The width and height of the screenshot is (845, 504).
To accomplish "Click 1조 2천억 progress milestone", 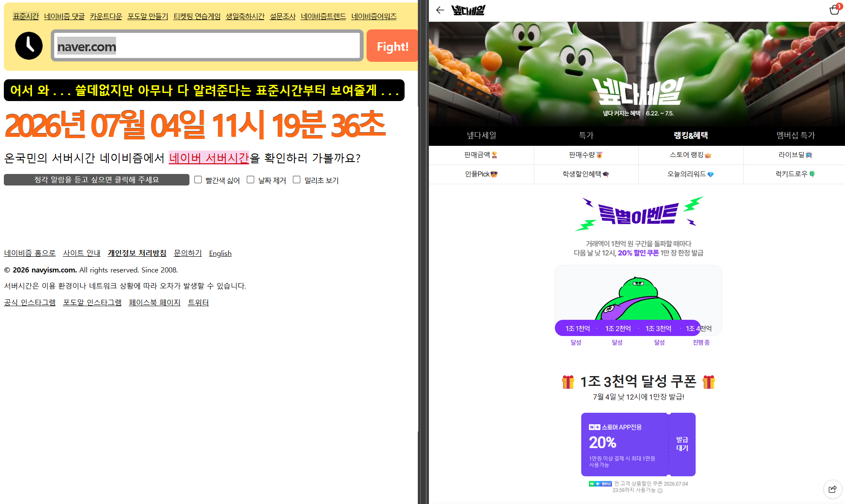I will coord(618,328).
